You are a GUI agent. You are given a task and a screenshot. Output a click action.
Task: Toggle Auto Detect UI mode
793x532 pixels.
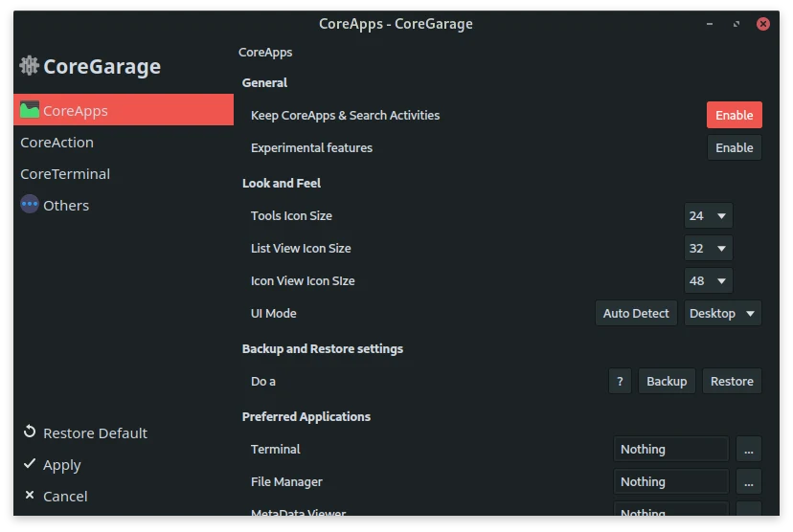(636, 313)
